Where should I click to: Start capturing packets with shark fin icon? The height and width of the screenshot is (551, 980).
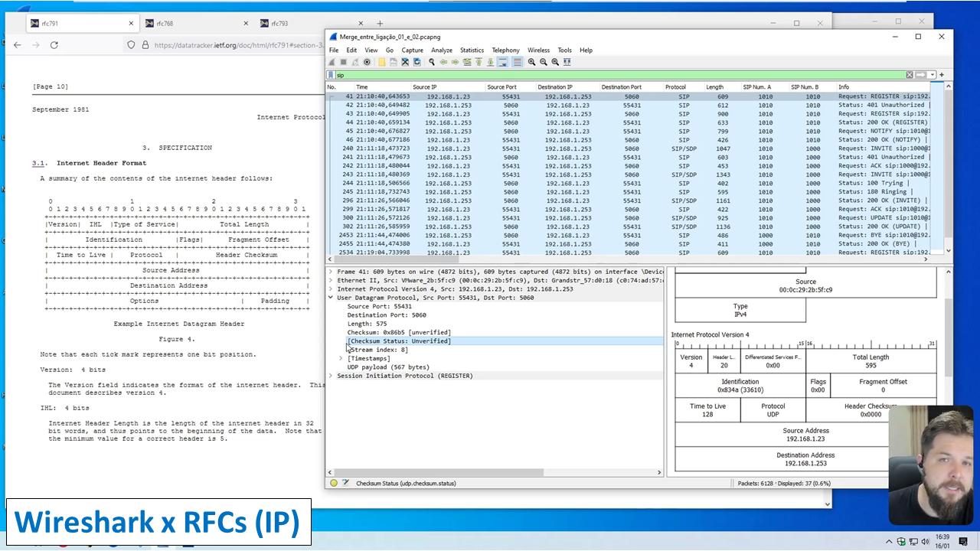[x=332, y=62]
